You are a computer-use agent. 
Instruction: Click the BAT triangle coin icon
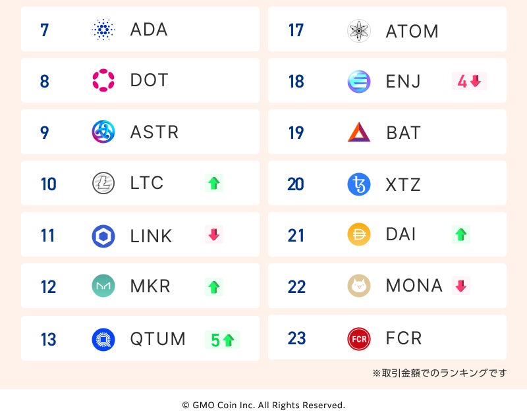click(x=359, y=132)
